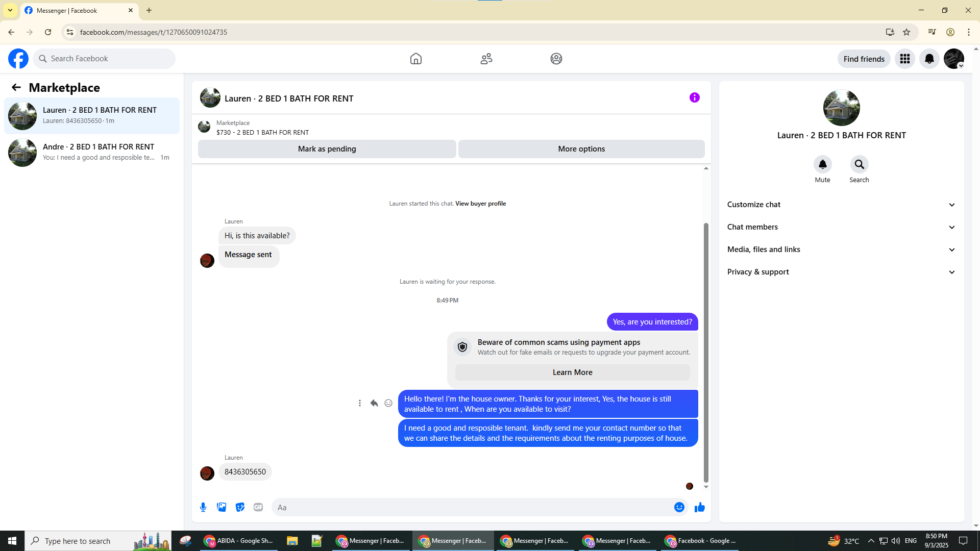Go back from Marketplace chats

click(x=16, y=87)
